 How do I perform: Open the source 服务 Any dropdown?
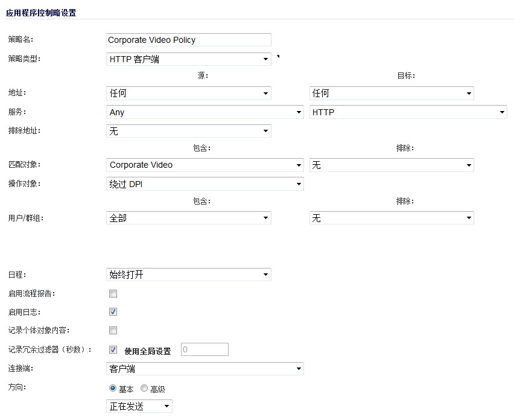[x=205, y=112]
